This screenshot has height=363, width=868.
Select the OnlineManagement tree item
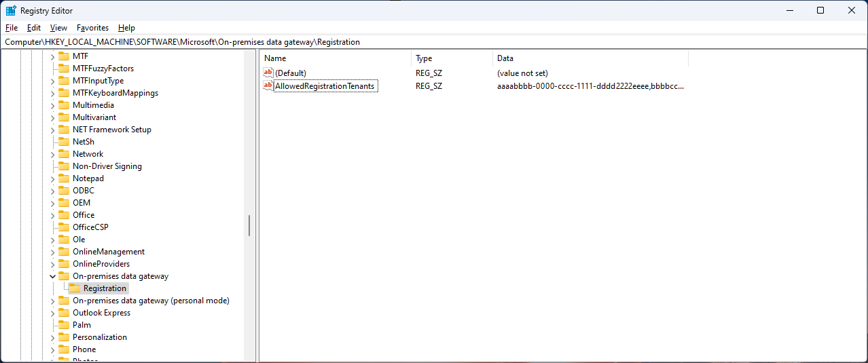point(109,252)
